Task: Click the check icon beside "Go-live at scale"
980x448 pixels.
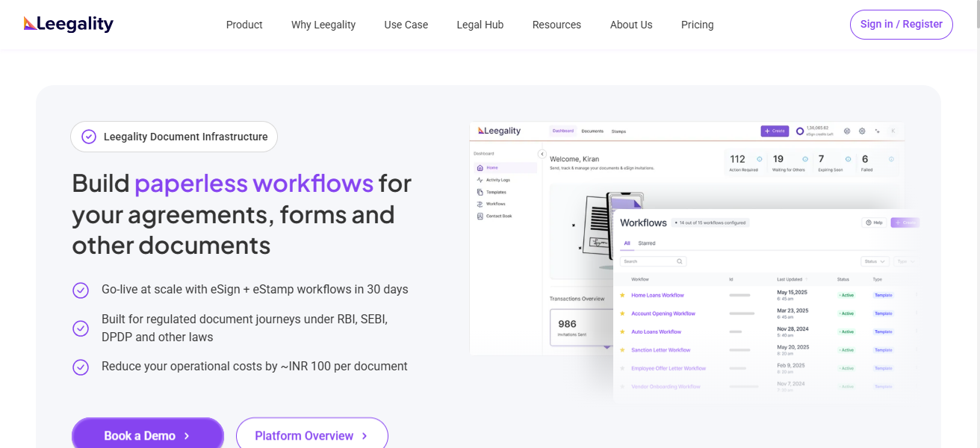Action: click(x=81, y=290)
